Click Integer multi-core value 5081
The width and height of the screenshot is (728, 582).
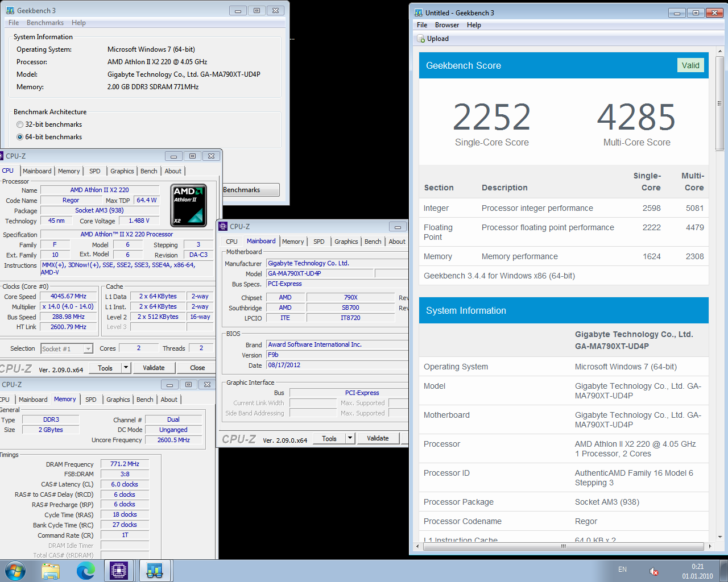(x=694, y=208)
